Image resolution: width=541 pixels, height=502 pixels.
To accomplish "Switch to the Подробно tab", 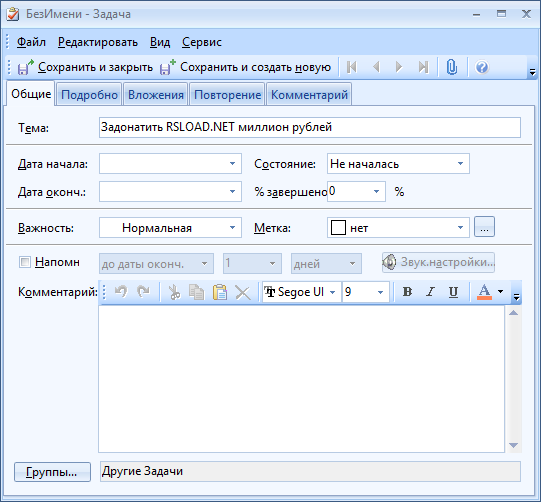I will [x=89, y=94].
